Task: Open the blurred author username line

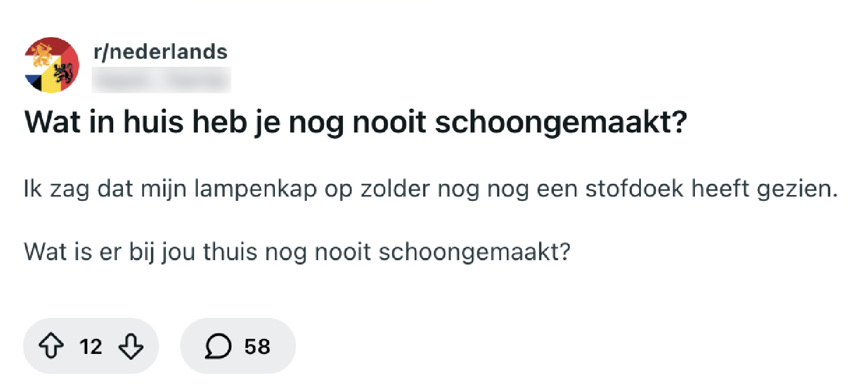Action: [x=161, y=80]
